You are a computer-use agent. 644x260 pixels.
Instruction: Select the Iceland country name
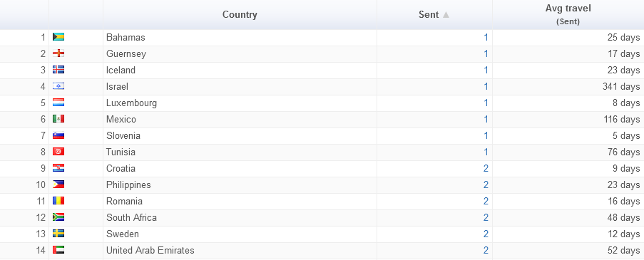(121, 70)
